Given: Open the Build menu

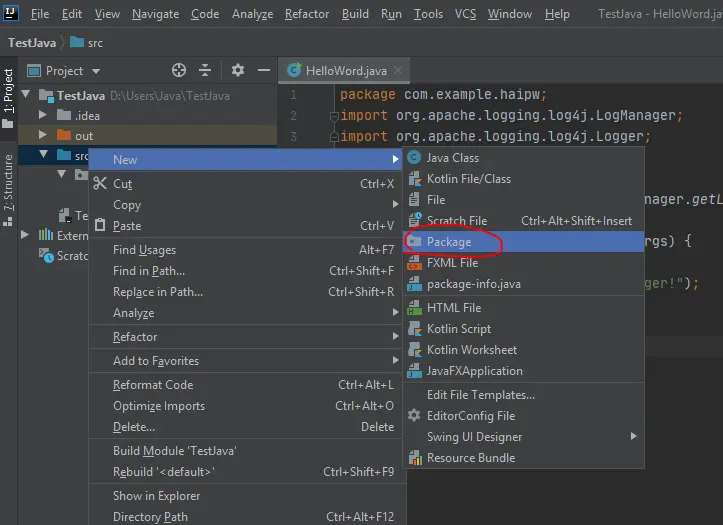Looking at the screenshot, I should pos(355,14).
